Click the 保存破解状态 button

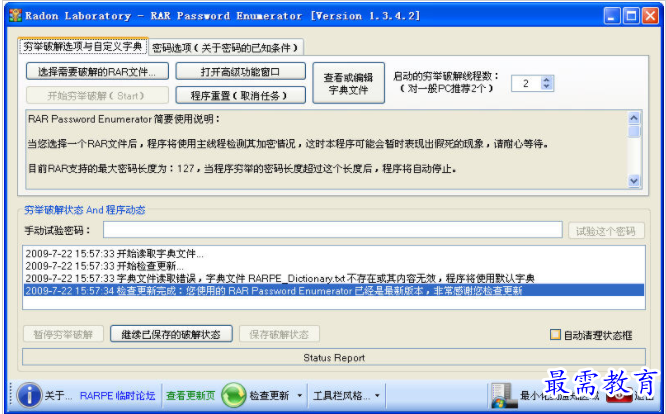coord(279,334)
